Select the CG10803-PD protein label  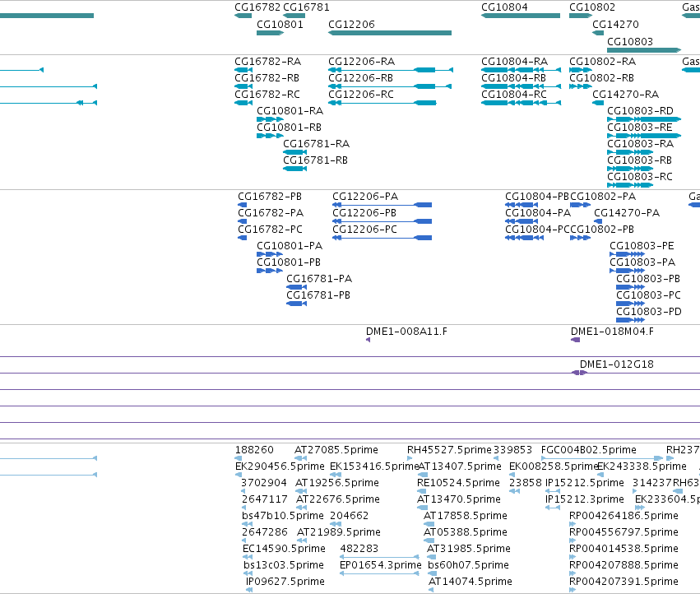649,311
